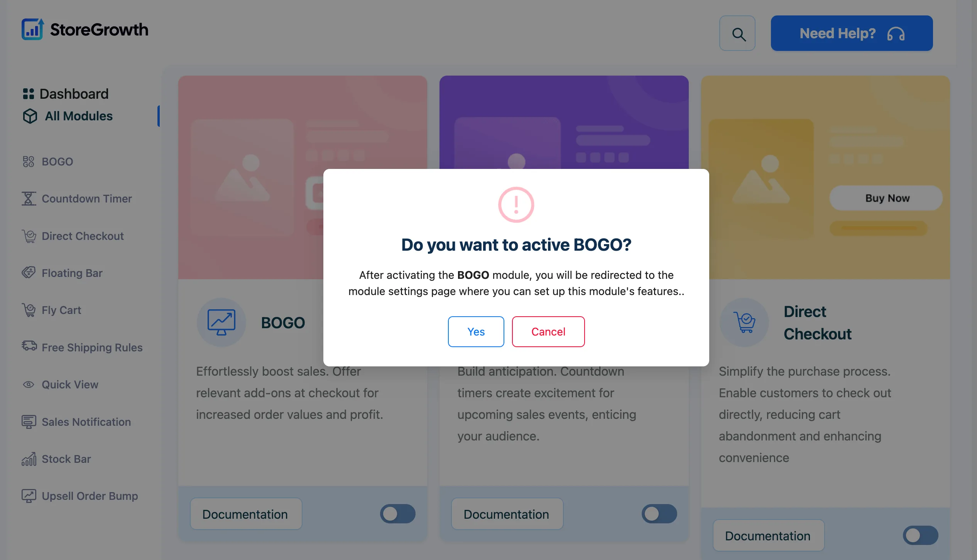Click Cancel in the BOGO dialog

548,332
